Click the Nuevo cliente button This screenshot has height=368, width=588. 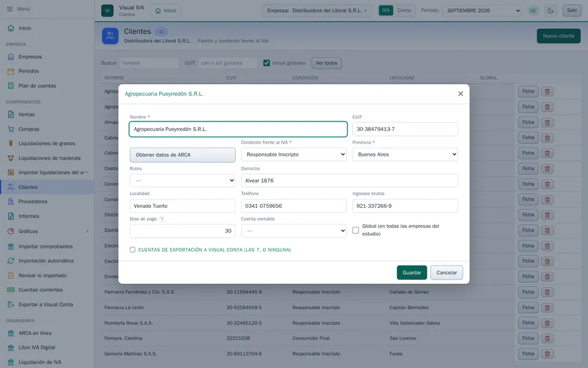tap(559, 36)
